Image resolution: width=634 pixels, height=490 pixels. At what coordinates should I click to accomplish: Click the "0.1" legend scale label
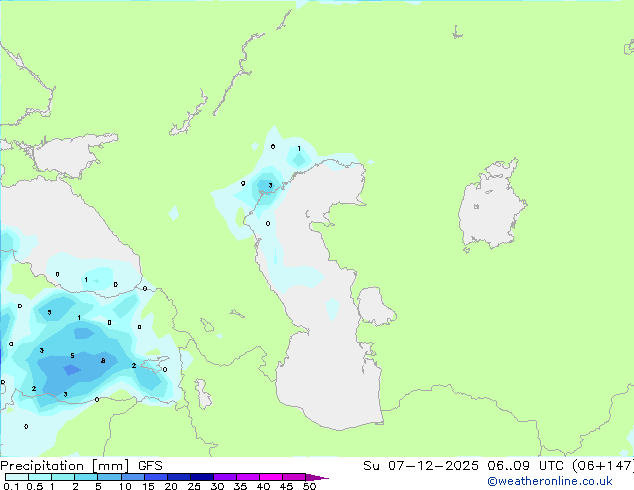point(12,486)
